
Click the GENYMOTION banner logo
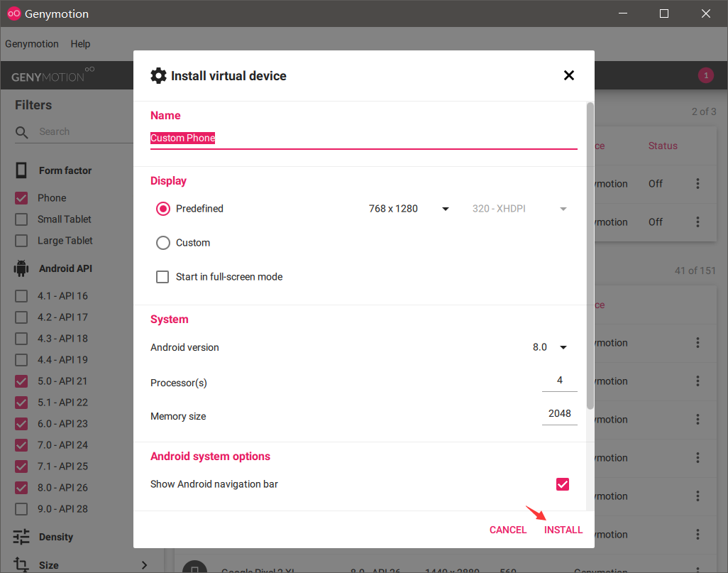coord(53,75)
